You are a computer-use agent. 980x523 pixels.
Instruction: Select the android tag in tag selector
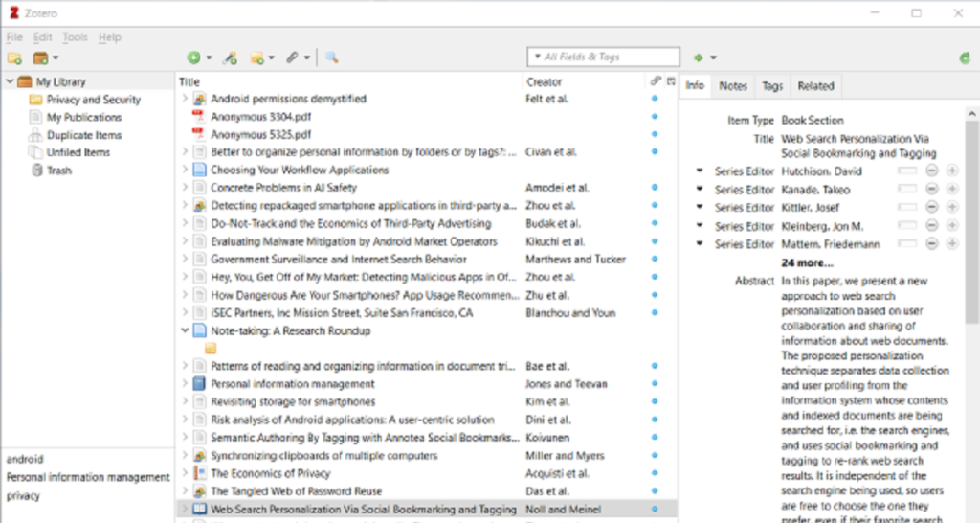point(25,460)
